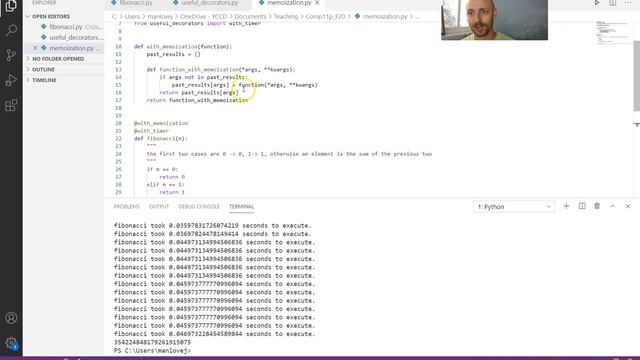Open useful_decorators.py from Open Editors

[x=63, y=38]
